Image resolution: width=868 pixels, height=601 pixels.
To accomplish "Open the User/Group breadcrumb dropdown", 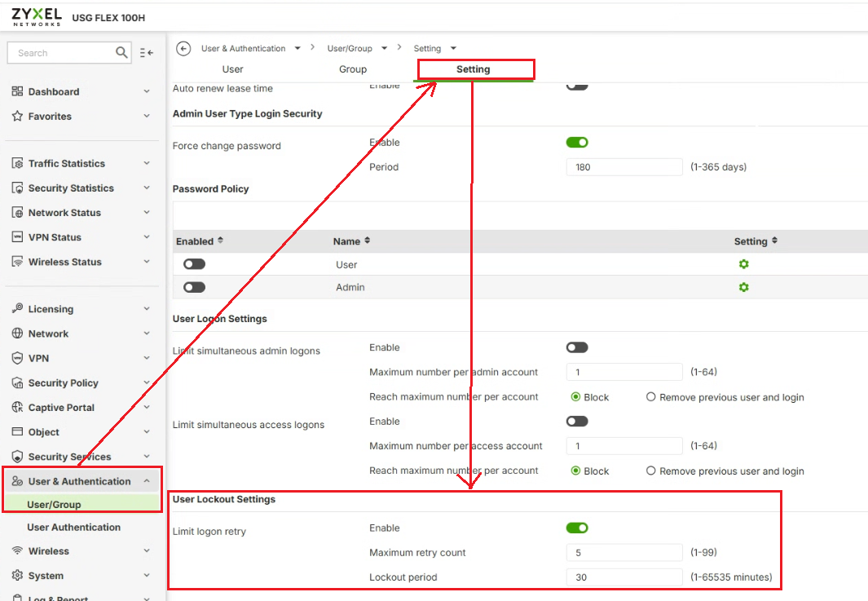I will 384,49.
